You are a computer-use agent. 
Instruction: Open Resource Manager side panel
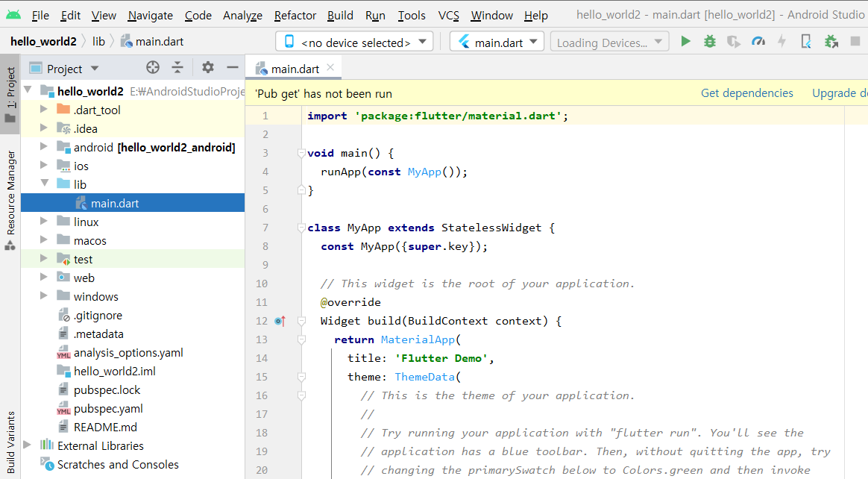(10, 201)
